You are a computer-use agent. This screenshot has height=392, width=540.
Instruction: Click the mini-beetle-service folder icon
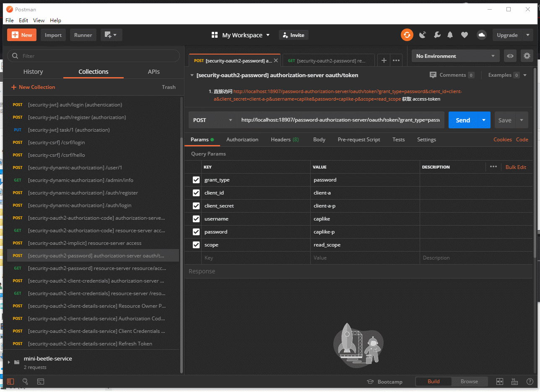tap(17, 362)
